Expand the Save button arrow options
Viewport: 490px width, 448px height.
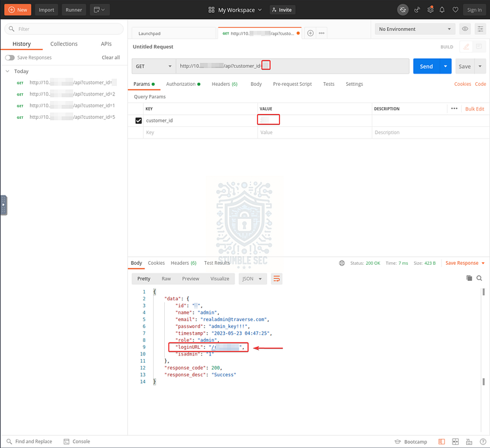pyautogui.click(x=480, y=66)
